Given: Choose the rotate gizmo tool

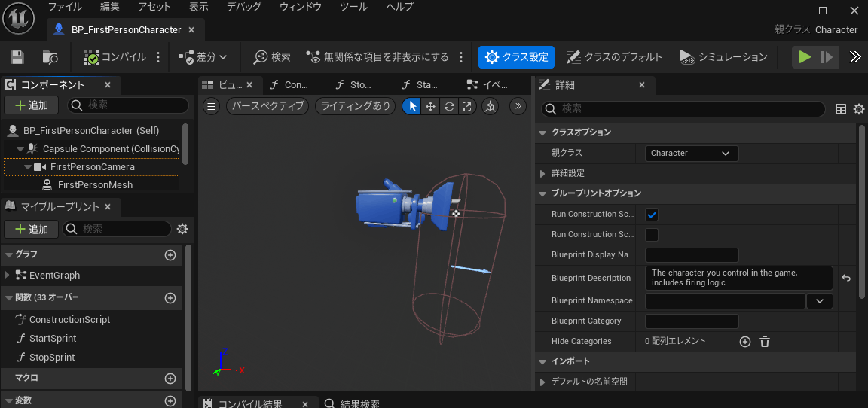Looking at the screenshot, I should (449, 106).
